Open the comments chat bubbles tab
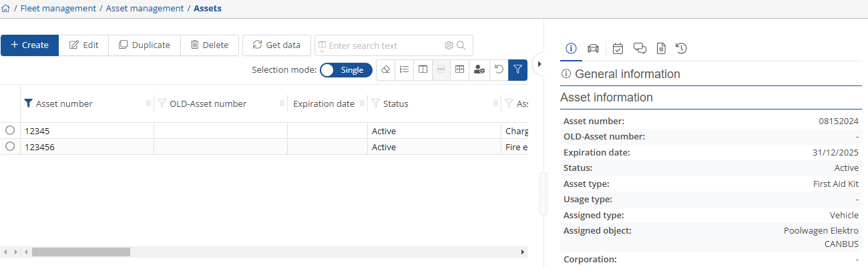The width and height of the screenshot is (868, 267). point(640,48)
